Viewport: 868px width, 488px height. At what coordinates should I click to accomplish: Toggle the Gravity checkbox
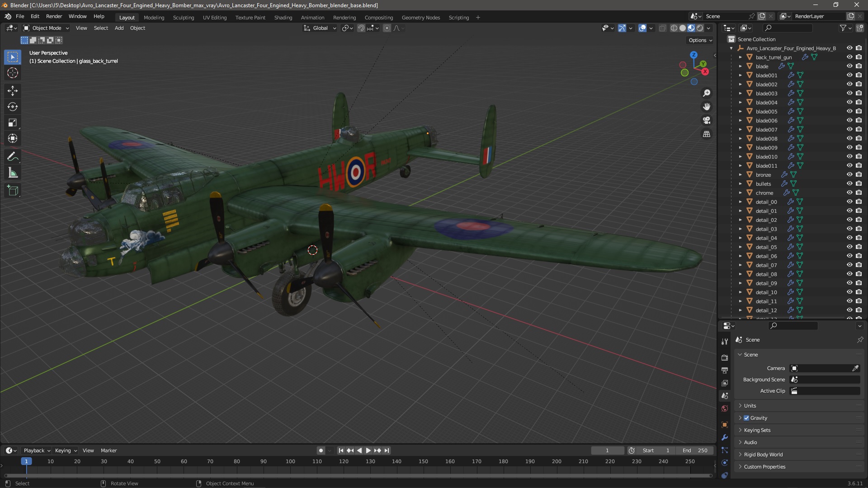point(746,418)
